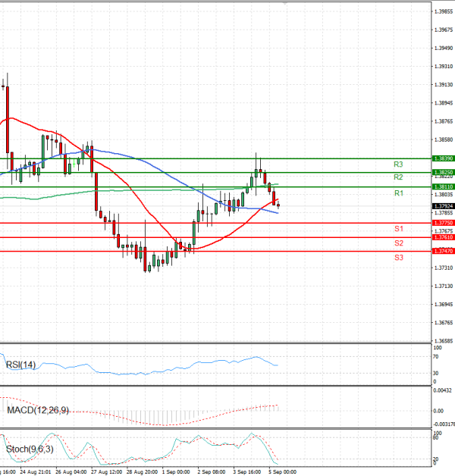The image size is (455, 476).
Task: Click the 1 Sep 00:00 time label
Action: 175,471
